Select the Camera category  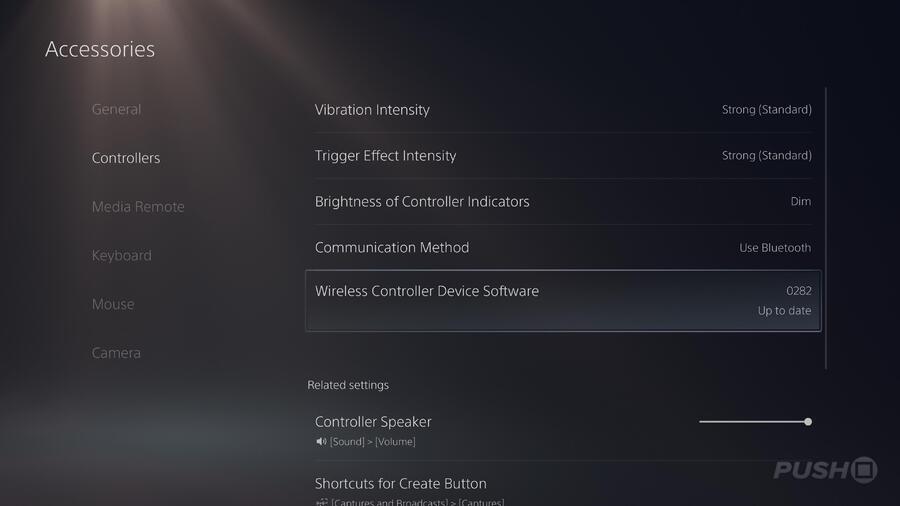tap(116, 353)
